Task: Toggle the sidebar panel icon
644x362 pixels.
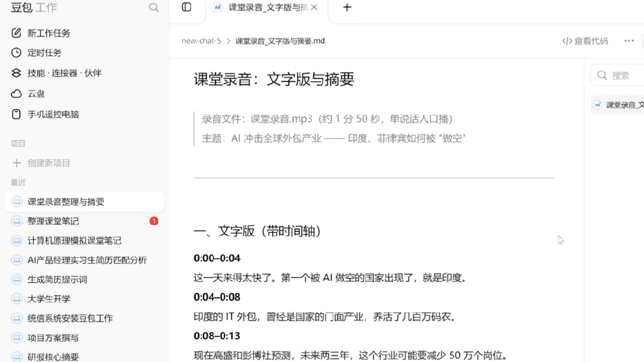Action: point(186,7)
